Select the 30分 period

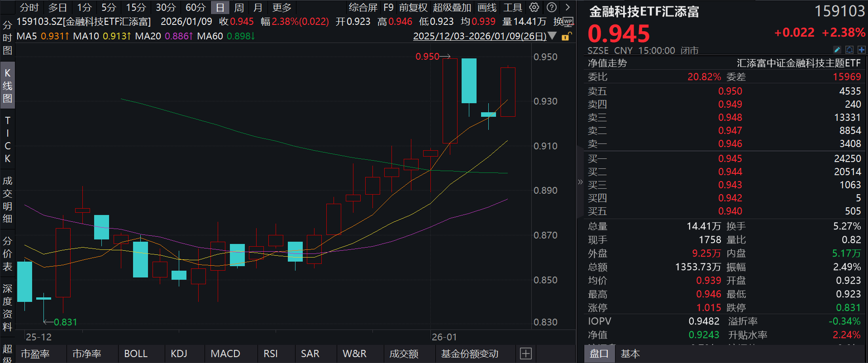[x=166, y=8]
